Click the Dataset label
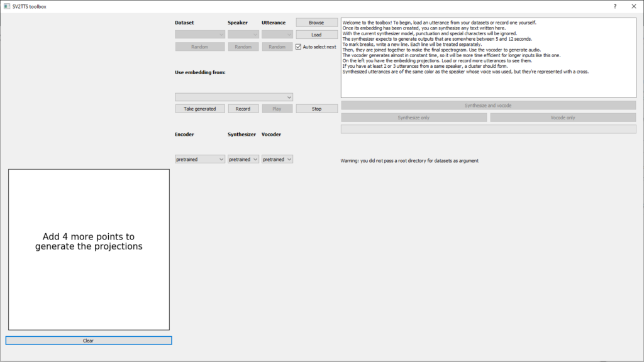The height and width of the screenshot is (362, 644). point(184,23)
